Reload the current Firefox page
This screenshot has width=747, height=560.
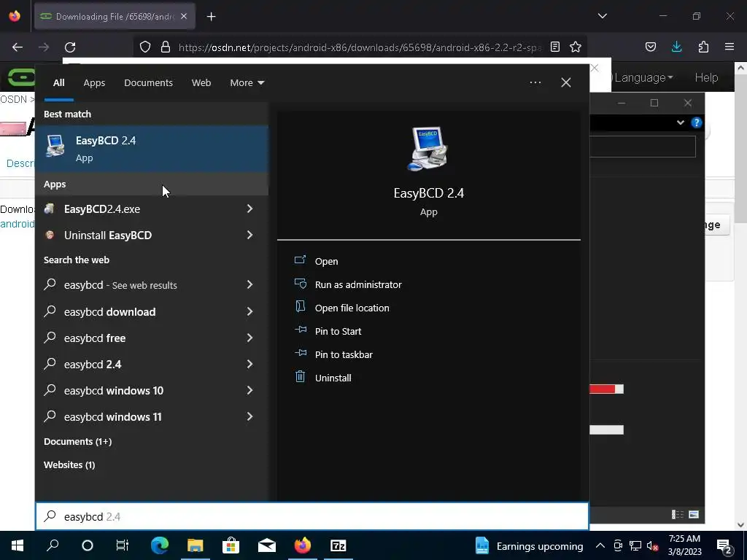coord(70,47)
